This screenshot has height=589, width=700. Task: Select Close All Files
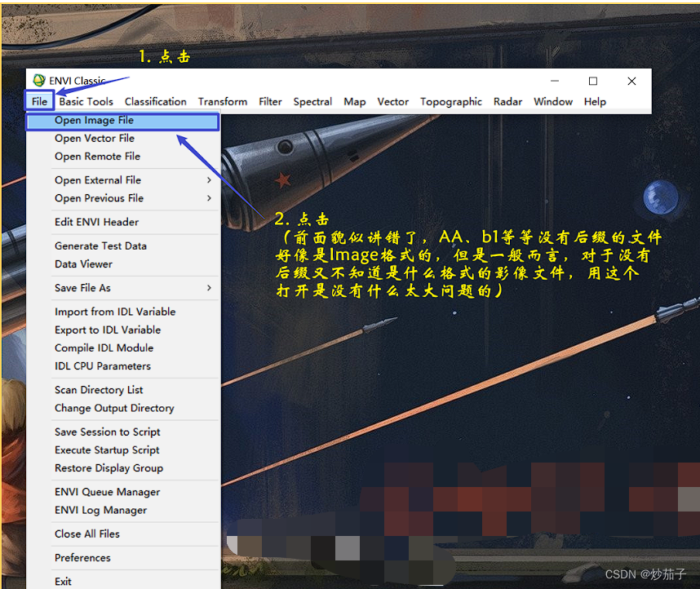[x=122, y=534]
